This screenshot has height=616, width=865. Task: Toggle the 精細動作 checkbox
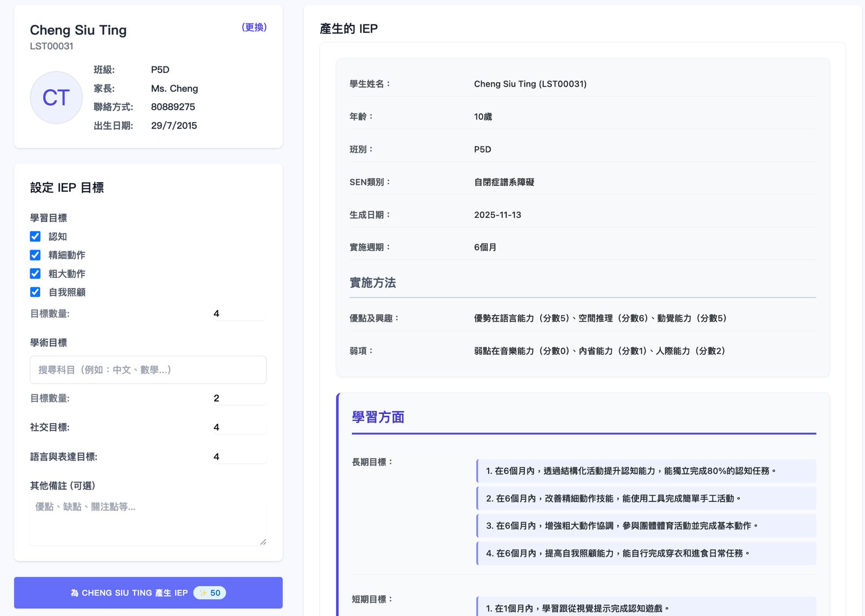click(35, 255)
